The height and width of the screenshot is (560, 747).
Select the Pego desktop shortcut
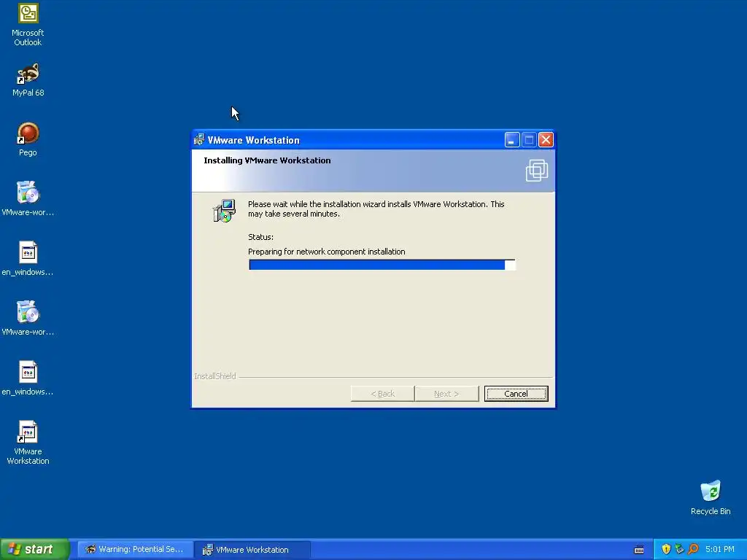[x=28, y=139]
